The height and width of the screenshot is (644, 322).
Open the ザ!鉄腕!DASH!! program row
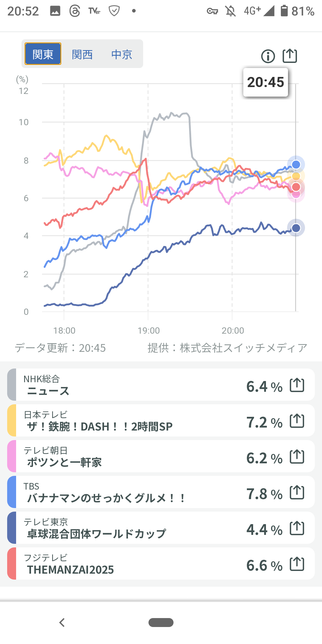134,421
